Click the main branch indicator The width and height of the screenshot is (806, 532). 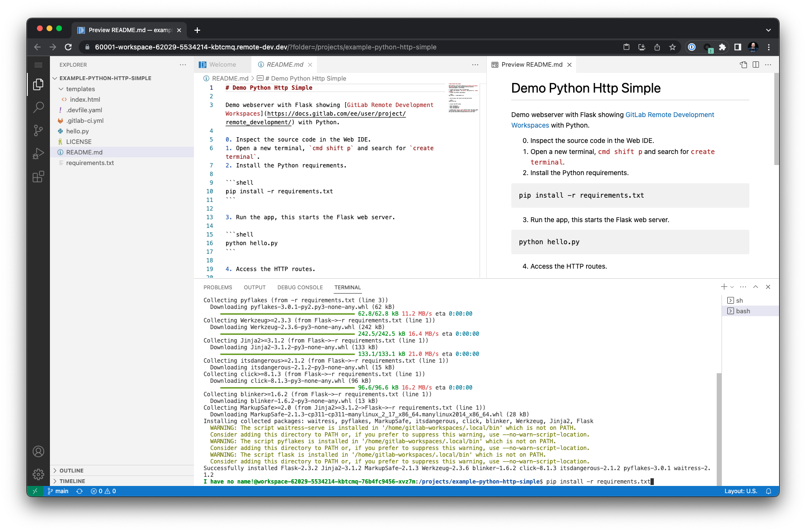click(58, 491)
